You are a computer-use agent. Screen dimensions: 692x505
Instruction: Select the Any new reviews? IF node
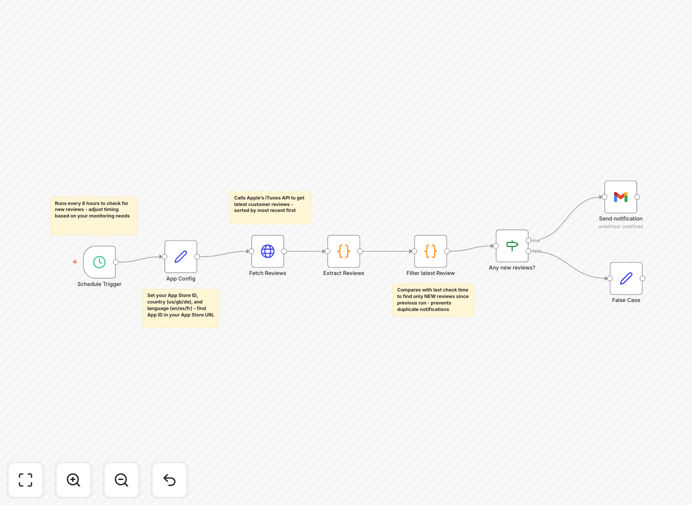[x=512, y=246]
